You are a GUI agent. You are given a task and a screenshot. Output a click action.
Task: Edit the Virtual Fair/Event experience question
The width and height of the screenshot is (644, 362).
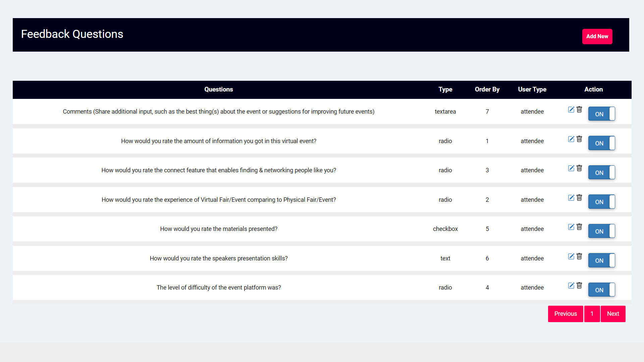571,198
